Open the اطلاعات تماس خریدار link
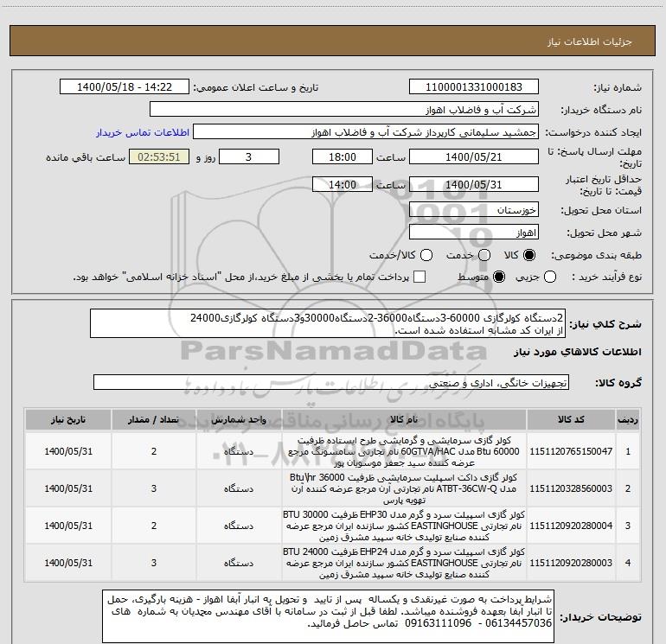Screen dimensions: 666x644 coord(143,132)
